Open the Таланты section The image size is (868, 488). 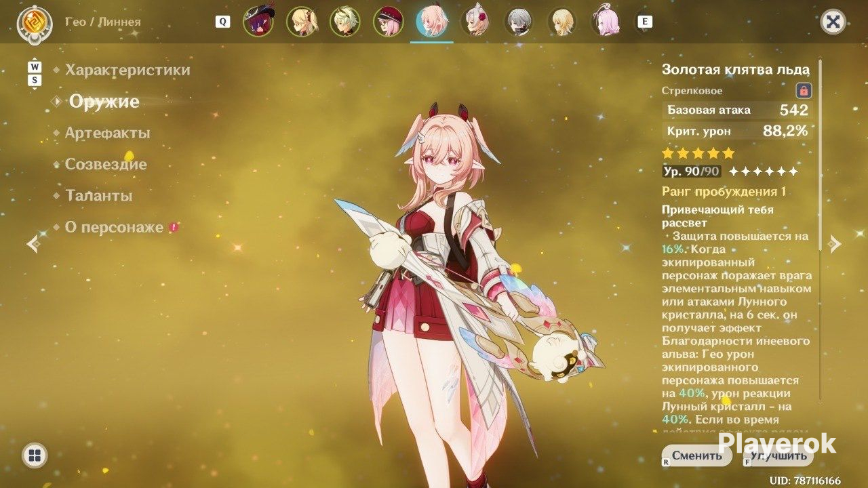pos(98,196)
